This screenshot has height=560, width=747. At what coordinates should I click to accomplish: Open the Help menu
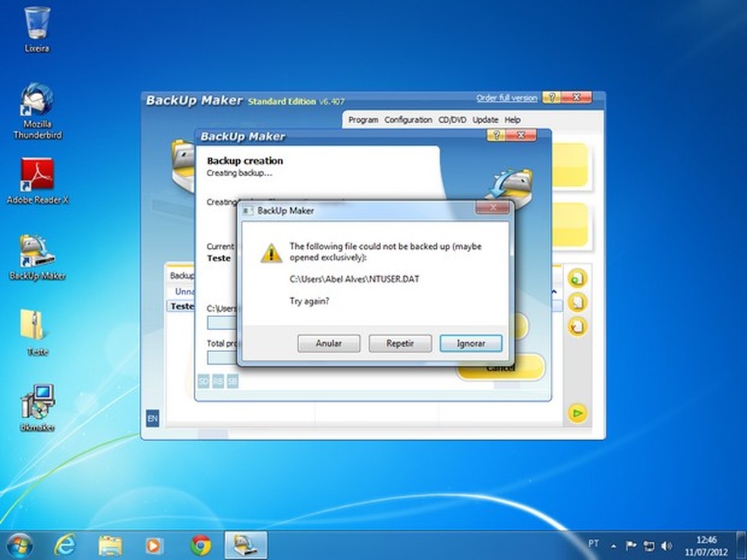pyautogui.click(x=512, y=120)
